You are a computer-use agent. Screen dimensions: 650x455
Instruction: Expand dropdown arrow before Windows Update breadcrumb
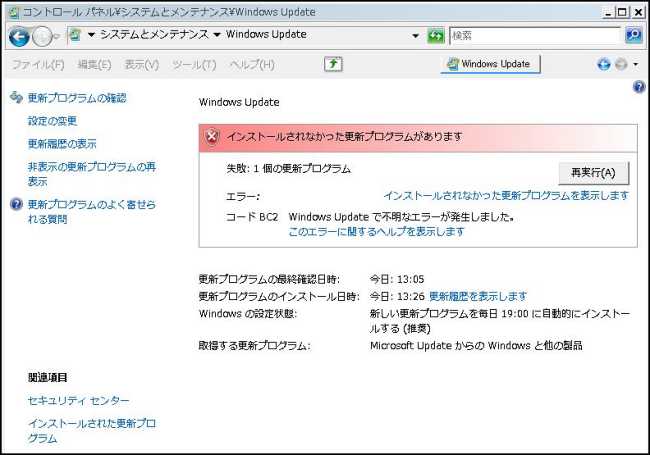(217, 35)
